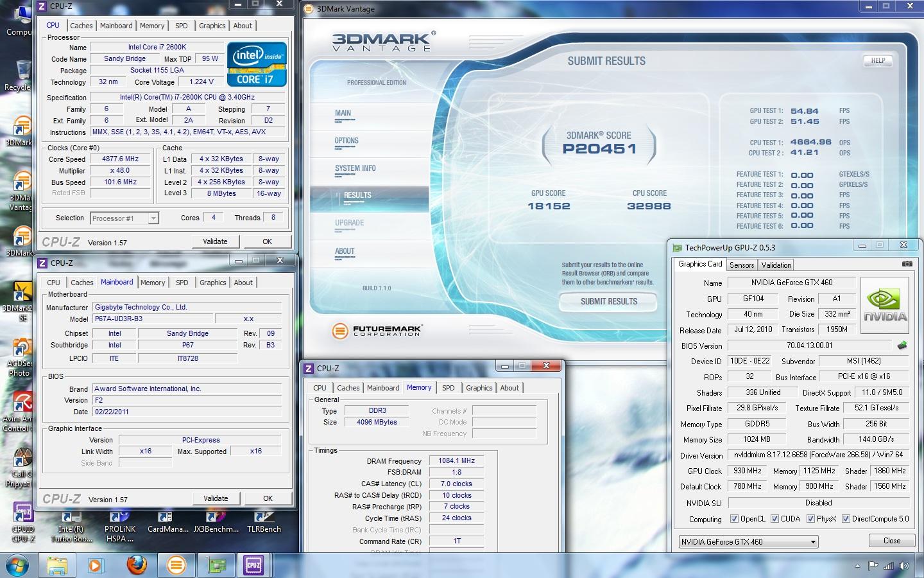
Task: Click the Intel Core i7 logo in CPU-Z
Action: point(257,65)
